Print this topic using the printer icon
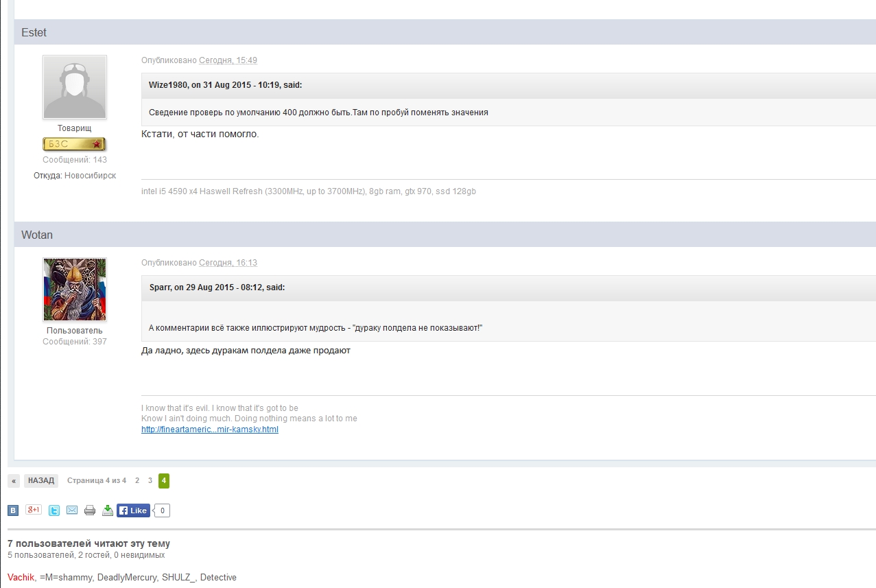 [90, 510]
